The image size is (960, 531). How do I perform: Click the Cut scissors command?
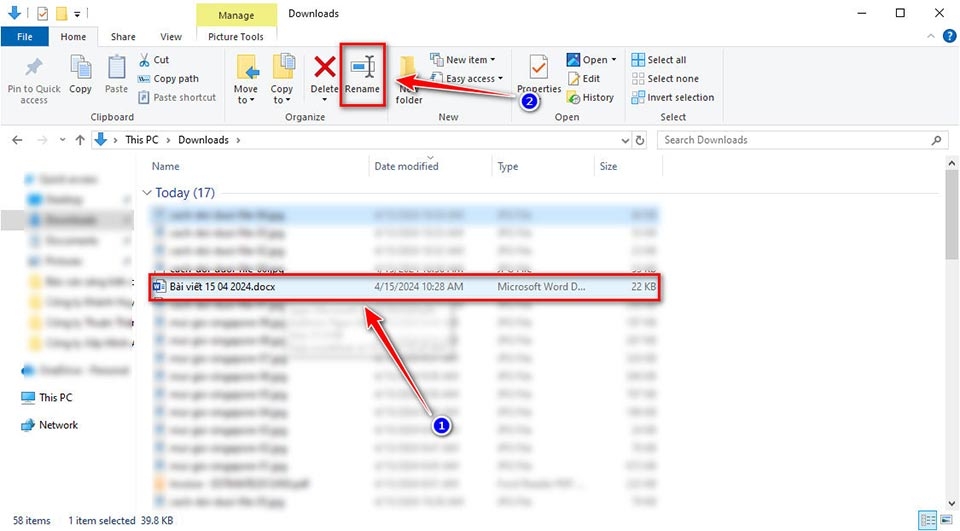coord(154,59)
